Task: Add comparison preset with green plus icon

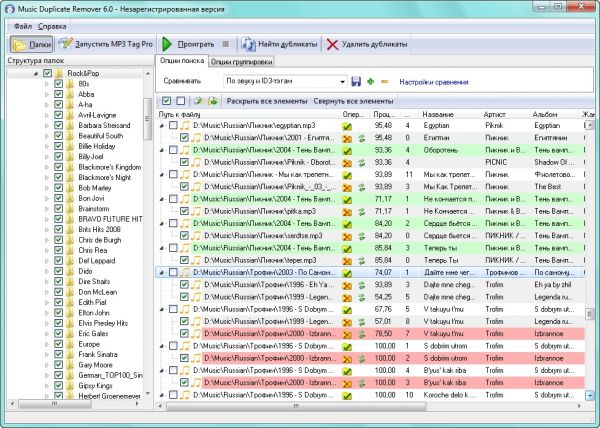Action: coord(371,80)
